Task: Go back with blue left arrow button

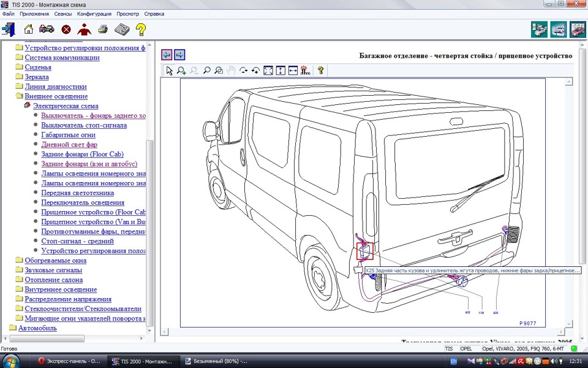Action: (x=167, y=55)
